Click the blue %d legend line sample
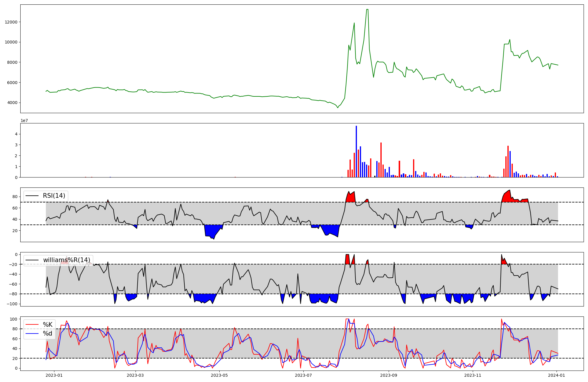 click(32, 334)
